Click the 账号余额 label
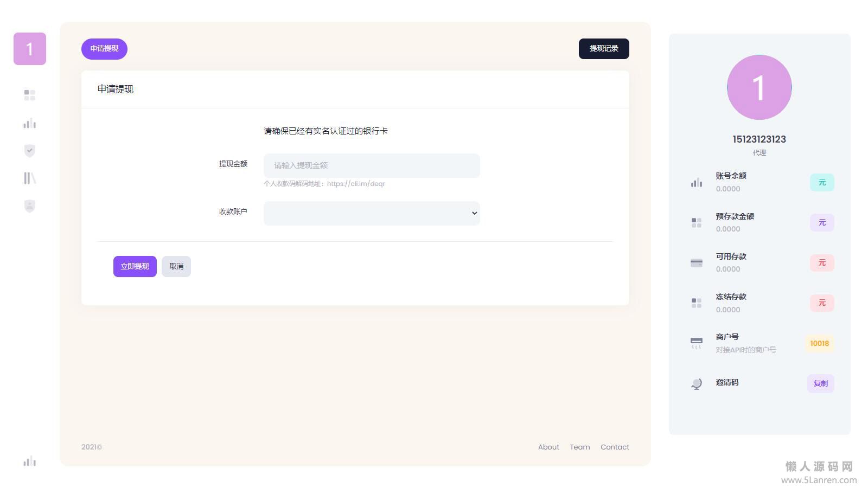The image size is (868, 488). [x=731, y=176]
